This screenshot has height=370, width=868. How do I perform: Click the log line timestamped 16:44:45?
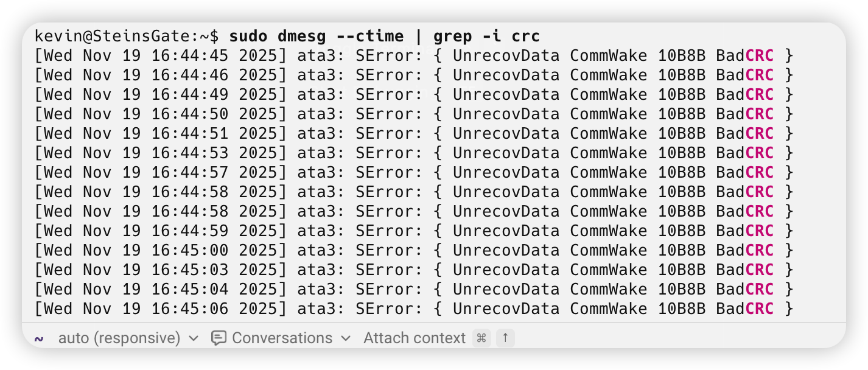(x=414, y=56)
